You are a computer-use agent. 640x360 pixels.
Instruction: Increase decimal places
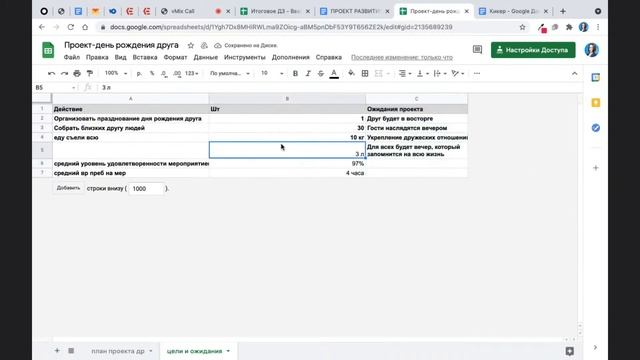point(177,73)
